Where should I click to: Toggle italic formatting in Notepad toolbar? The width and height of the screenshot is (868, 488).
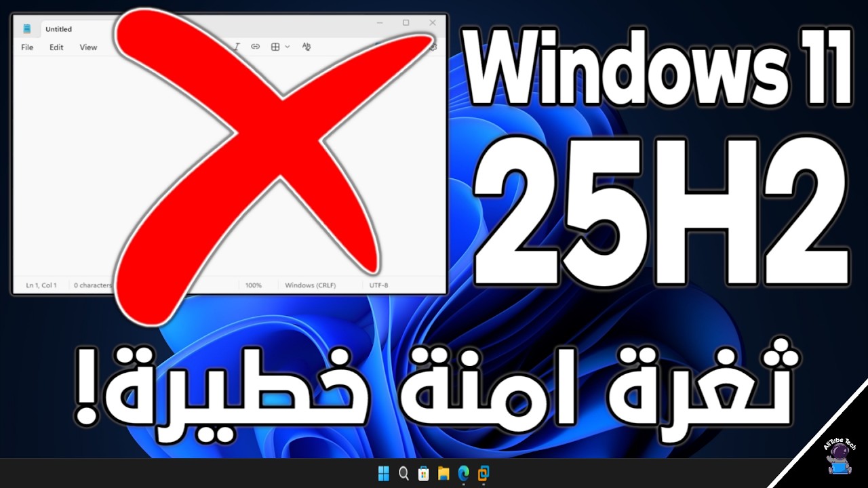click(237, 47)
